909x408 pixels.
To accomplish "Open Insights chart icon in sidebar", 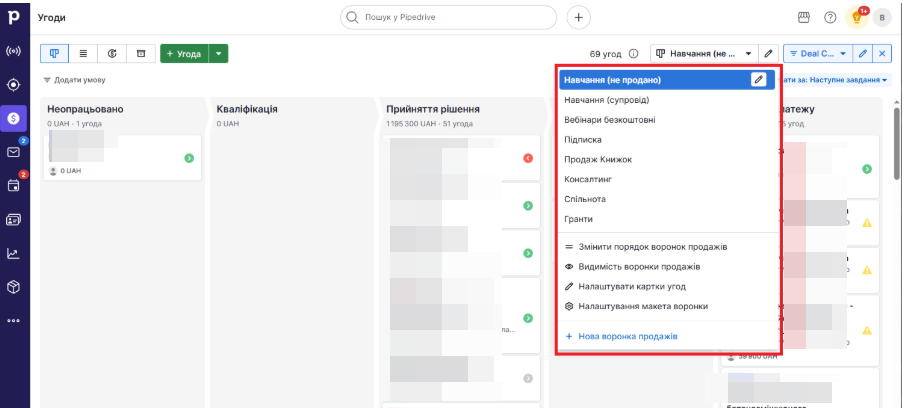I will (14, 253).
